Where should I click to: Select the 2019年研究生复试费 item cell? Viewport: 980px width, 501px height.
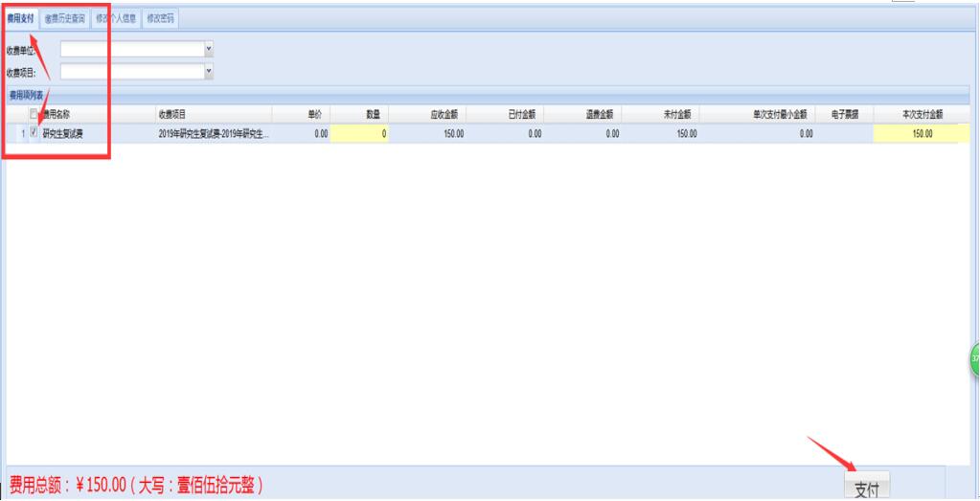click(x=213, y=134)
